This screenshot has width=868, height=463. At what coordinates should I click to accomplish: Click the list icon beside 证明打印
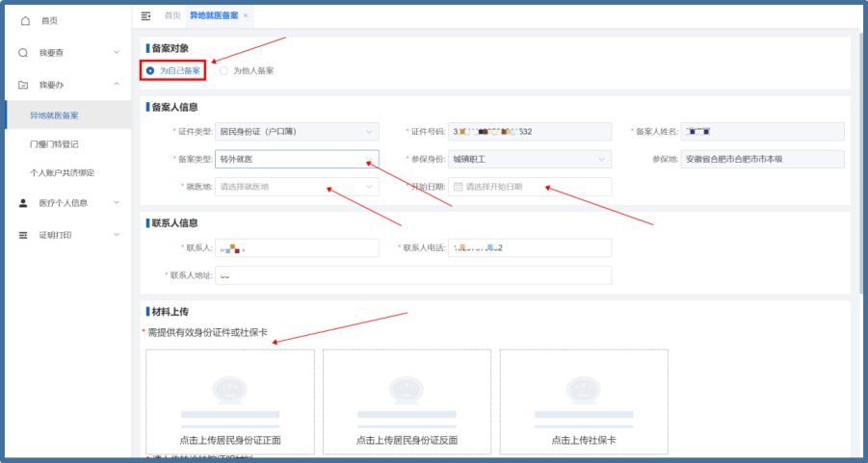24,235
